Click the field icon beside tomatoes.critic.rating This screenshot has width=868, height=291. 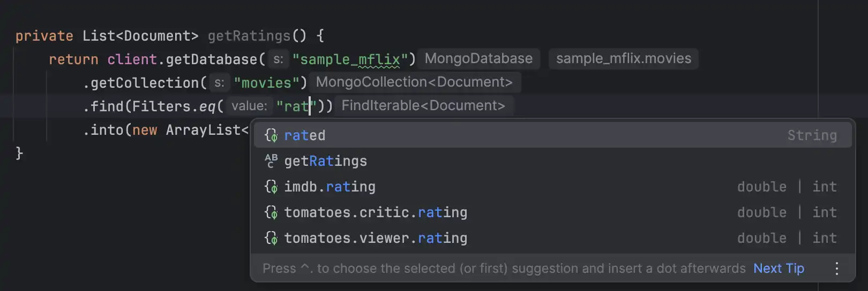pos(271,212)
